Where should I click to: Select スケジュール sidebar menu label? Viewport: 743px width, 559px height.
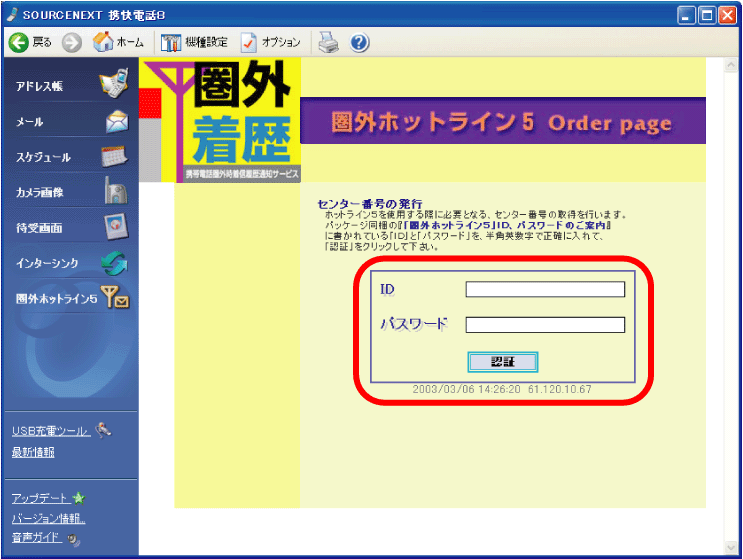(x=43, y=157)
